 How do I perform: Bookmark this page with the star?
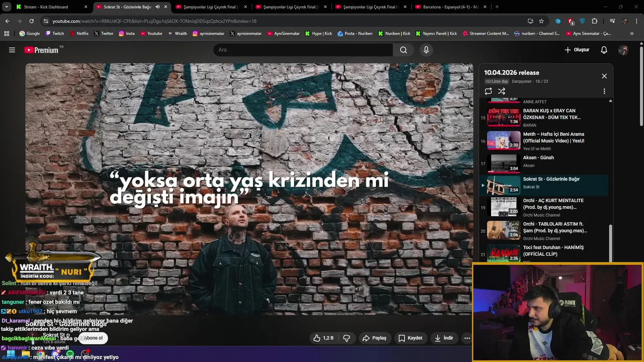(541, 21)
